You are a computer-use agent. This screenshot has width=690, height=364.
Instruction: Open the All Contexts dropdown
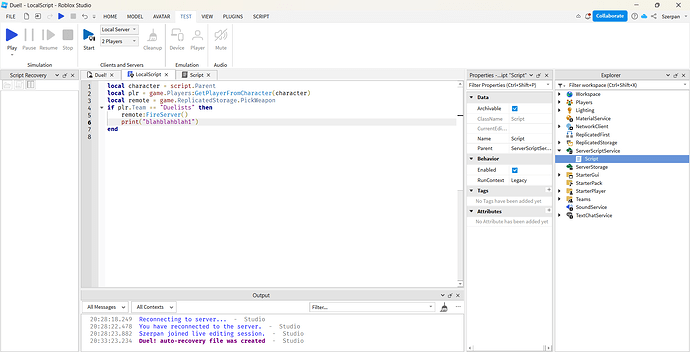click(154, 307)
